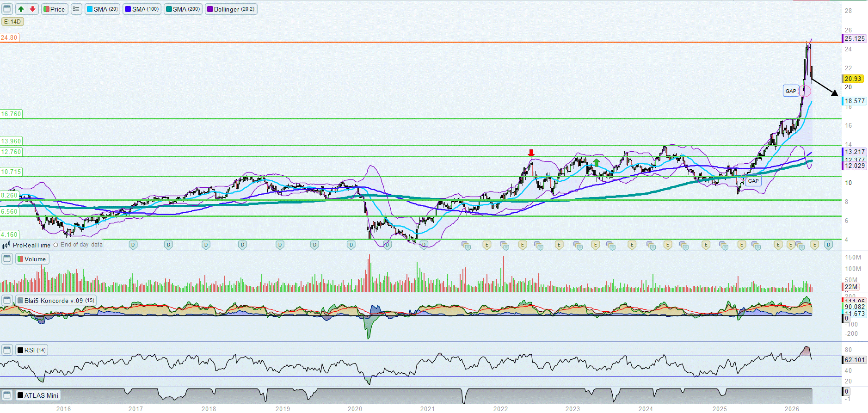Select the End of day data radio button

(x=56, y=245)
